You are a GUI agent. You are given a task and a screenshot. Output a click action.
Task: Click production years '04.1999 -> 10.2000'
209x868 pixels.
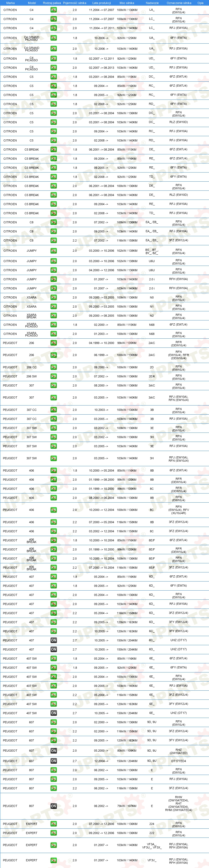coord(102,343)
